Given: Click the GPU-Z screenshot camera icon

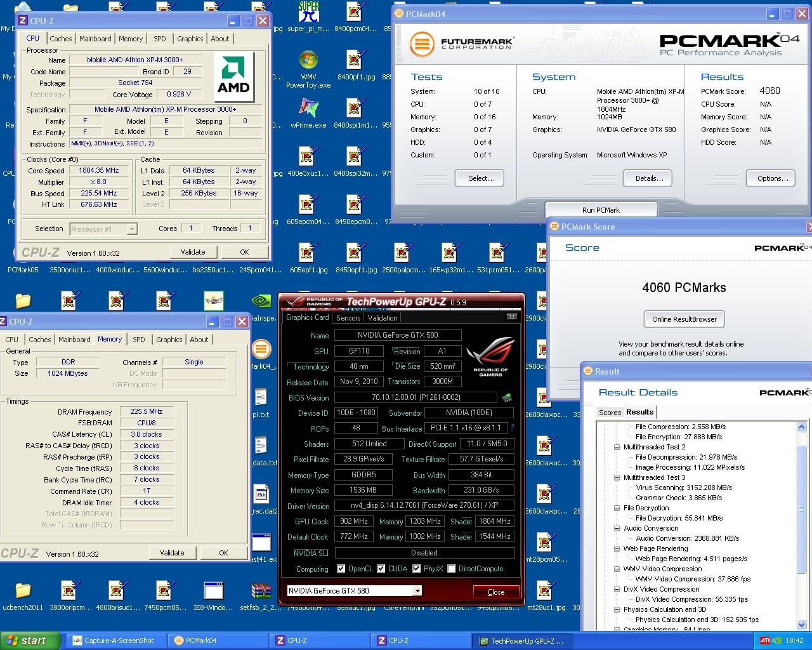Looking at the screenshot, I should point(511,317).
